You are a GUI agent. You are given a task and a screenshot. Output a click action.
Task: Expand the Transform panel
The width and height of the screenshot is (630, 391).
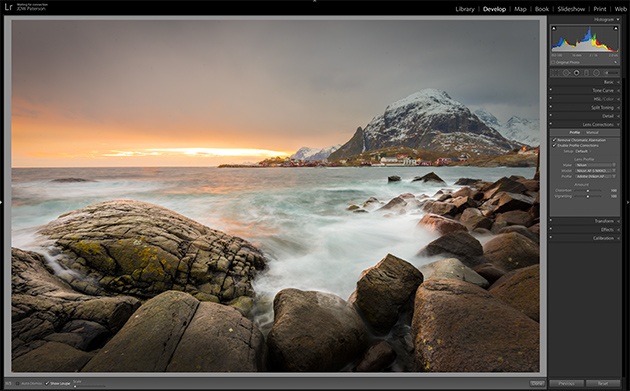(x=618, y=221)
